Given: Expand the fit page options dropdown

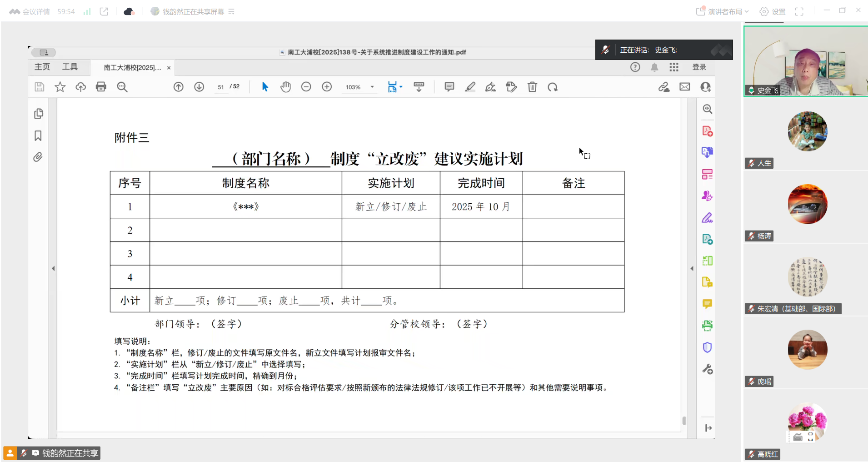Looking at the screenshot, I should click(401, 87).
